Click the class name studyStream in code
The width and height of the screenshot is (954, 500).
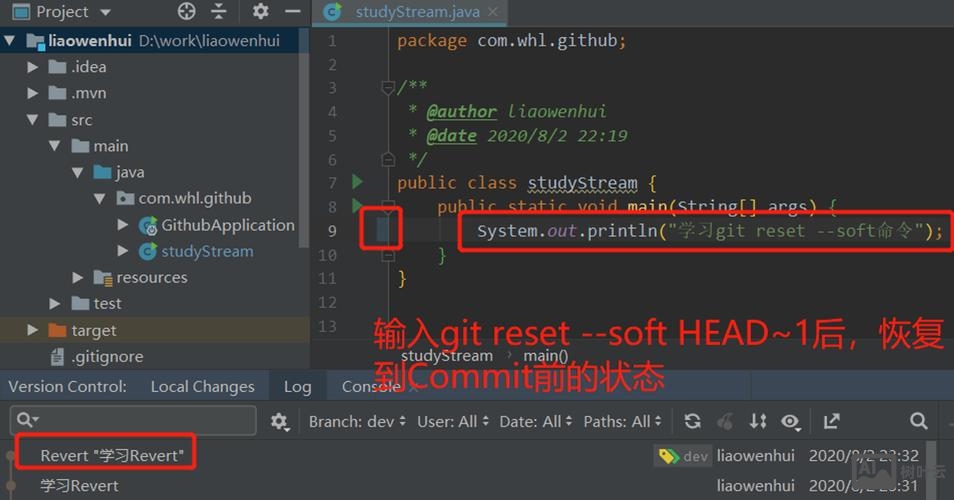[582, 182]
